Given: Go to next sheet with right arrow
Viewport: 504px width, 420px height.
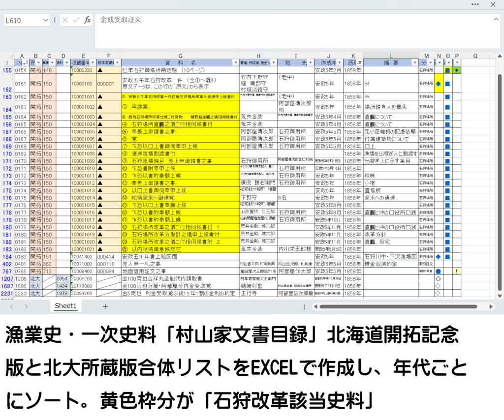Looking at the screenshot, I should click(x=27, y=306).
